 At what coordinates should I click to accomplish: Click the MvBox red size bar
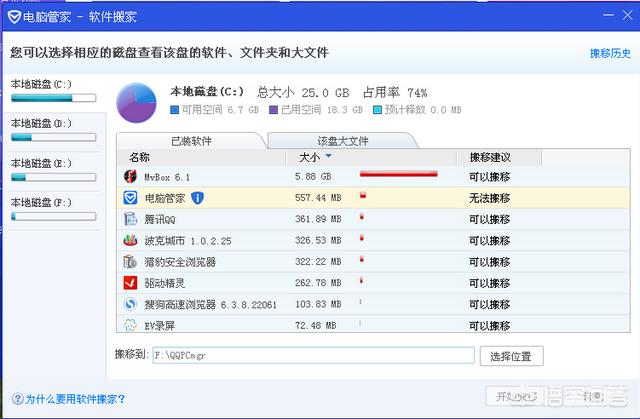pos(399,174)
